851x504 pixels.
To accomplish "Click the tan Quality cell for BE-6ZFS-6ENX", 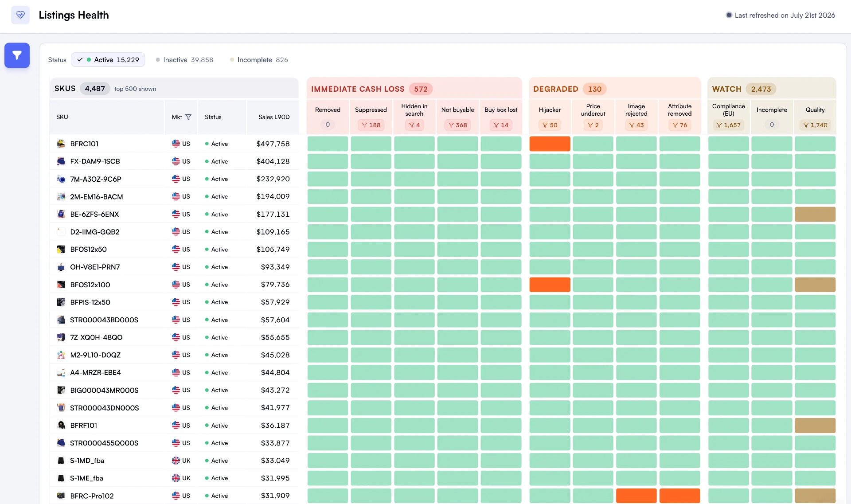I will tap(815, 214).
